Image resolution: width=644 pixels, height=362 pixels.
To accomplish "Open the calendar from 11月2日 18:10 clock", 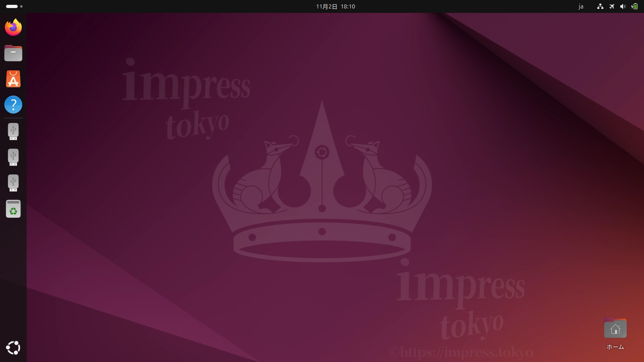I will click(336, 6).
